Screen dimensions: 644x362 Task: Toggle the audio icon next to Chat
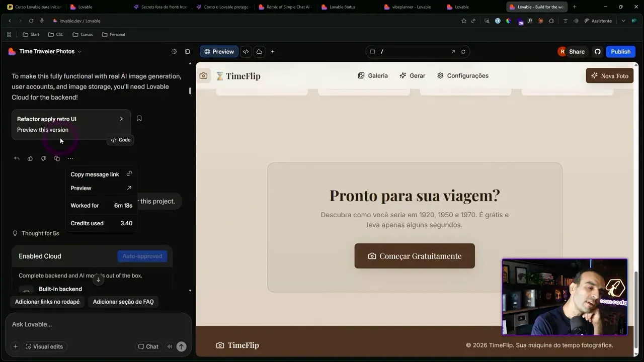click(170, 346)
